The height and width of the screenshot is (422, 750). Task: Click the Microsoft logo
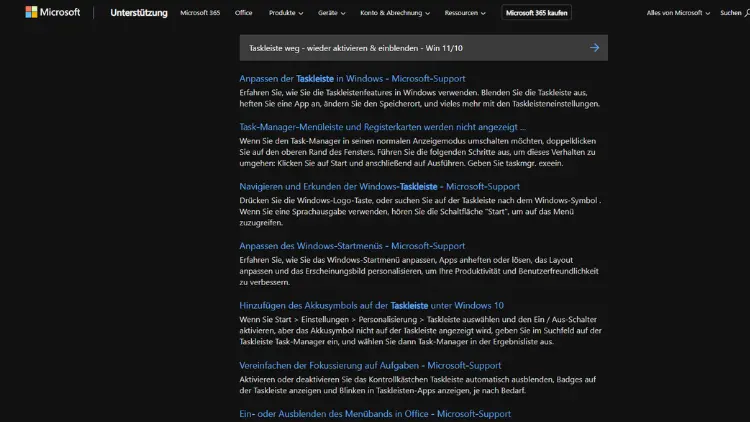[x=53, y=12]
